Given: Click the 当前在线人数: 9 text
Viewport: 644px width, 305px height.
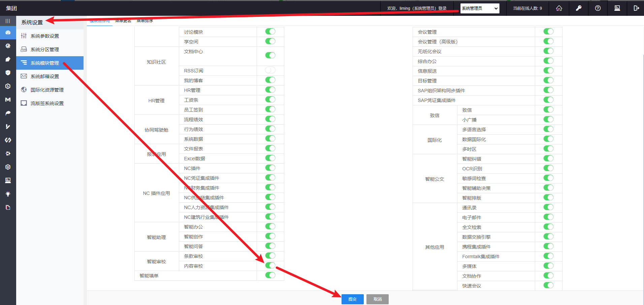Looking at the screenshot, I should pos(527,8).
